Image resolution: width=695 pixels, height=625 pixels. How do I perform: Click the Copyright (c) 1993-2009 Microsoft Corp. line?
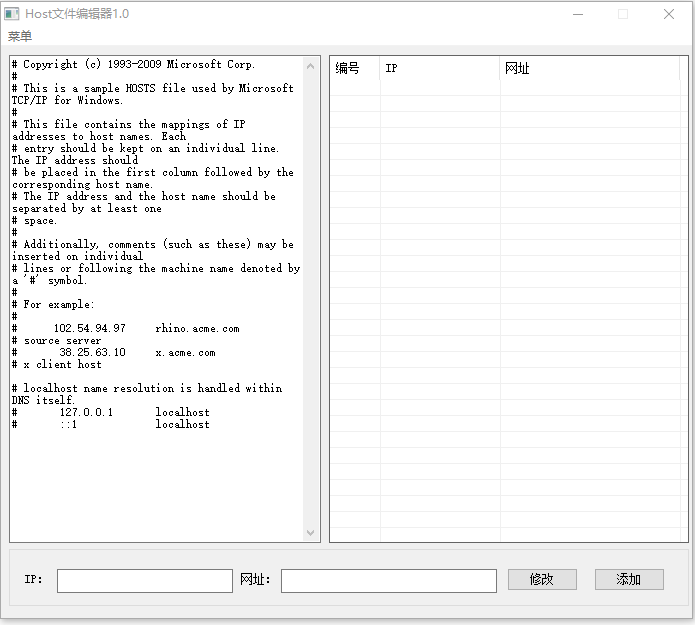(x=133, y=64)
